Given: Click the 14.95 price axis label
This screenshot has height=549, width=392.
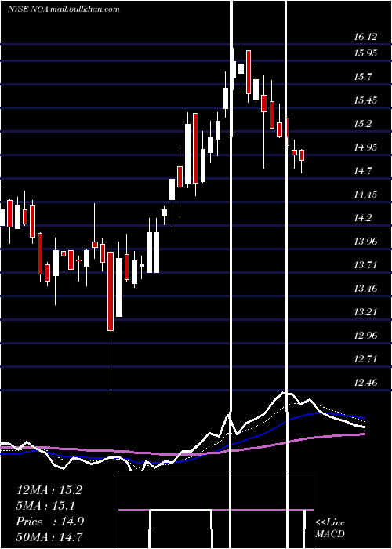Looking at the screenshot, I should [365, 147].
